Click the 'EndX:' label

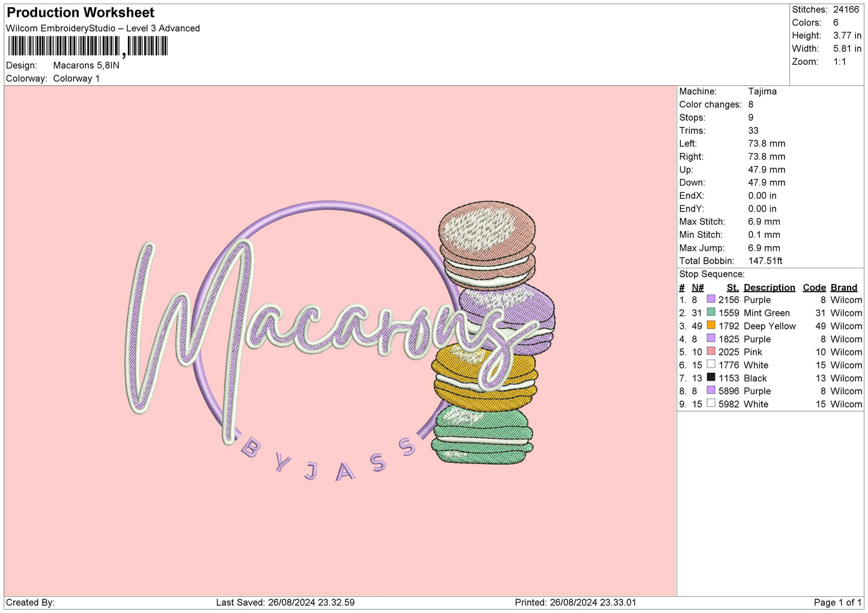[x=691, y=196]
